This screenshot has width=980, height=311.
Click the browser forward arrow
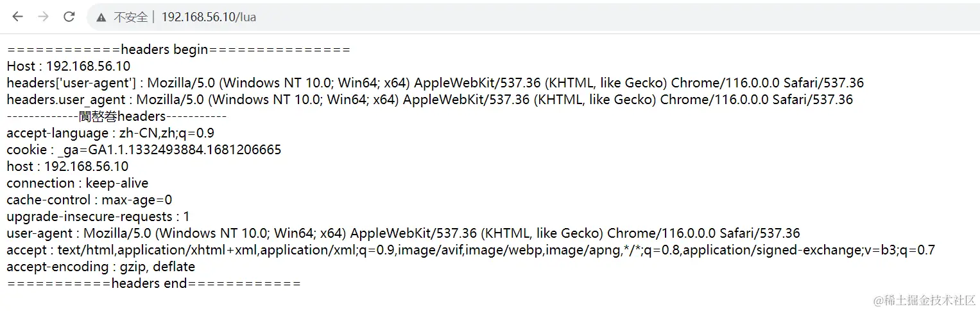pos(43,17)
